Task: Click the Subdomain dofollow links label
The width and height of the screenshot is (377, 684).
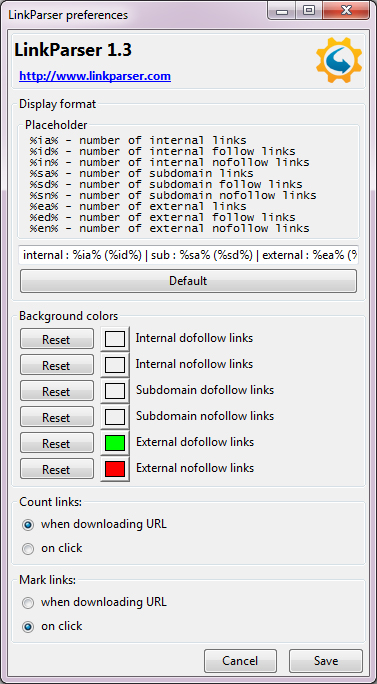Action: coord(205,390)
